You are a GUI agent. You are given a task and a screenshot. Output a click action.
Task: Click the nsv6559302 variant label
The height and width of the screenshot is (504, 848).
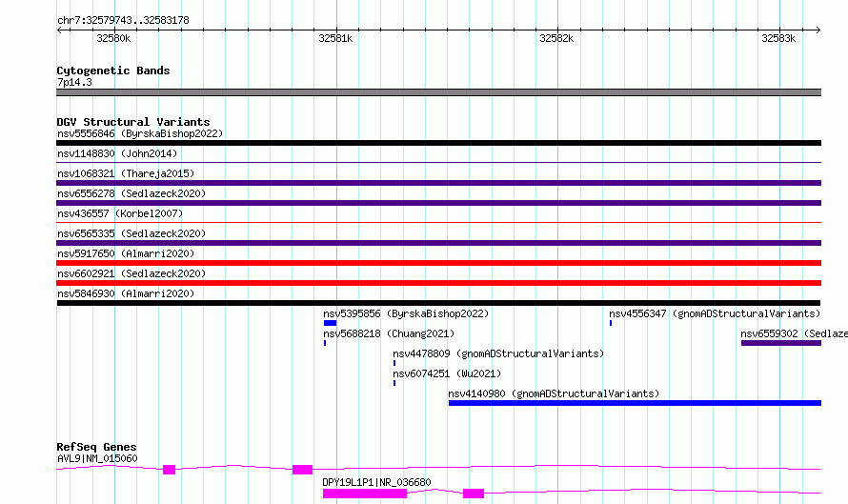click(794, 333)
